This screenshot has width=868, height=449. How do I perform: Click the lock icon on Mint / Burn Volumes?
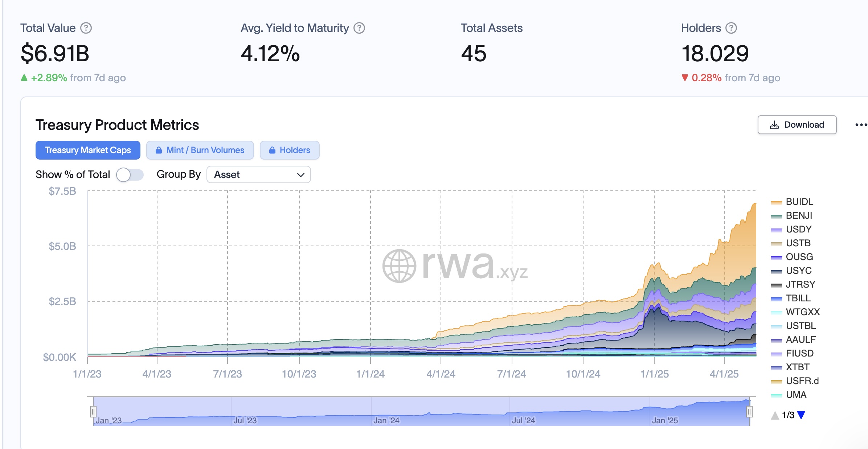(x=159, y=150)
